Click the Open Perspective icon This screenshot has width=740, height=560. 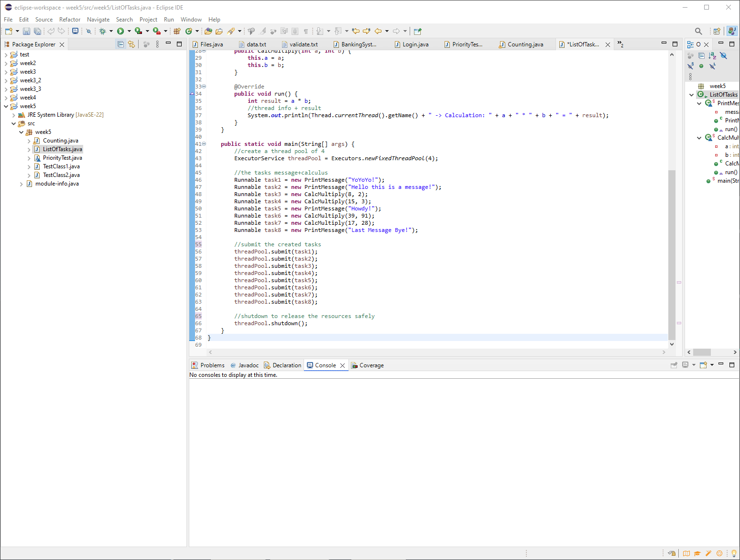pos(717,31)
